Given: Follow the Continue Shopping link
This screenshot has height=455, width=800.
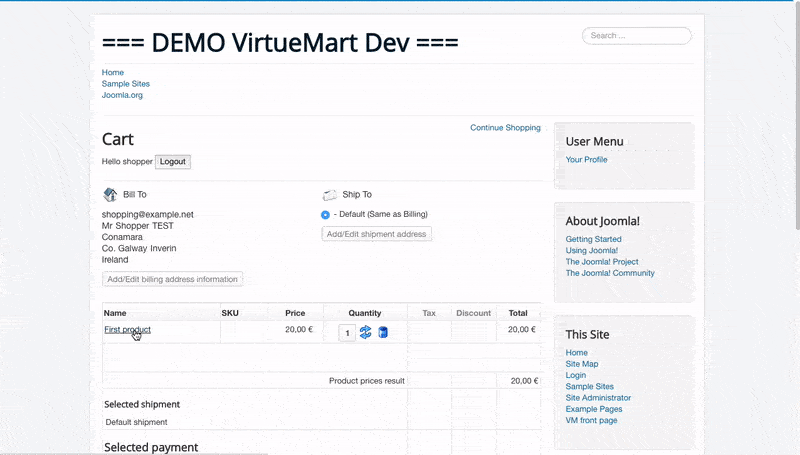Looking at the screenshot, I should click(505, 128).
